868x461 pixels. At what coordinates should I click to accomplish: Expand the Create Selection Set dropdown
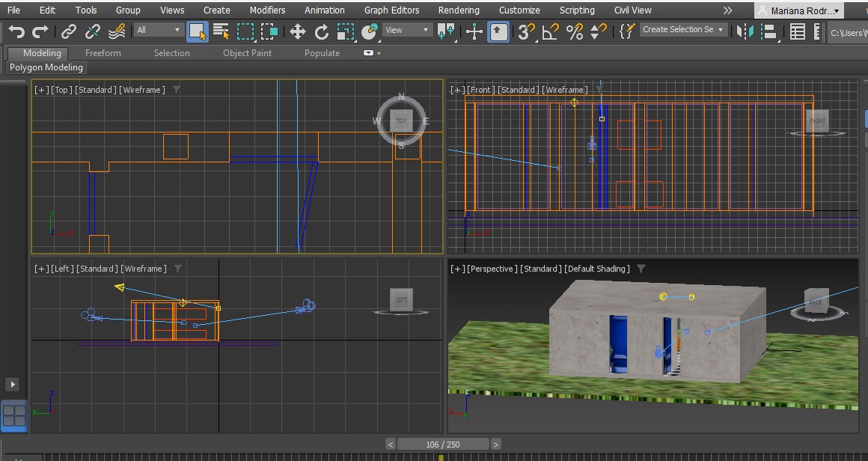[683, 30]
